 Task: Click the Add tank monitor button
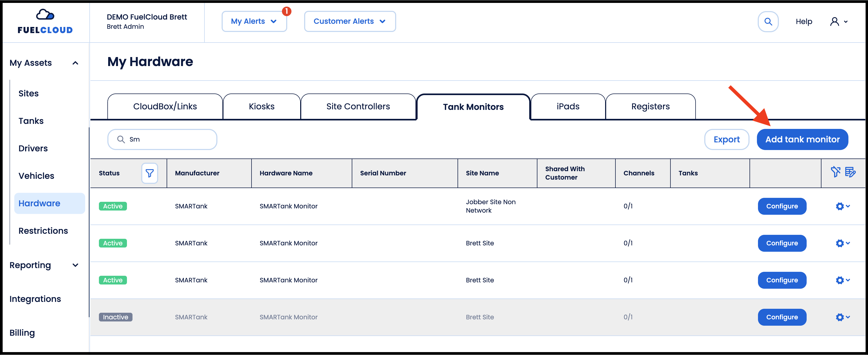(802, 139)
